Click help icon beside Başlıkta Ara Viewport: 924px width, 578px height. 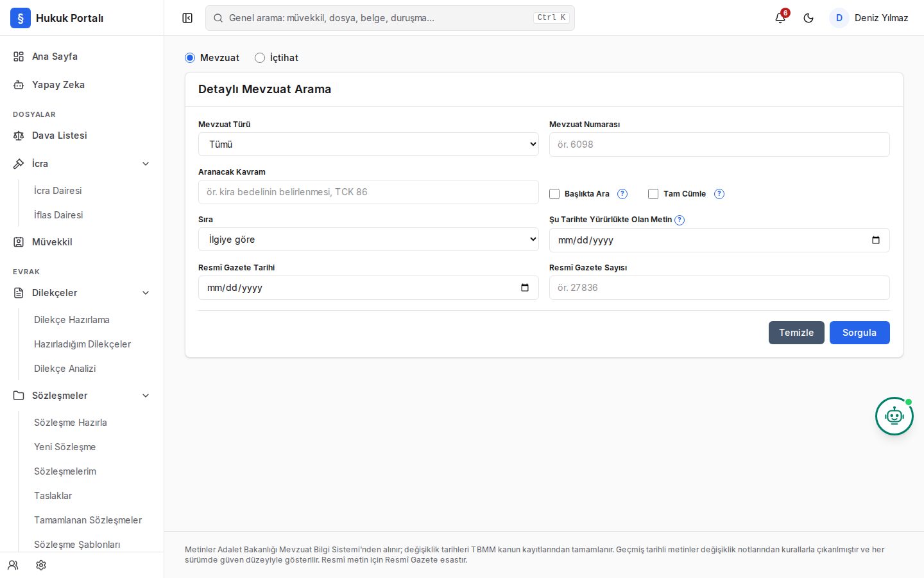622,194
